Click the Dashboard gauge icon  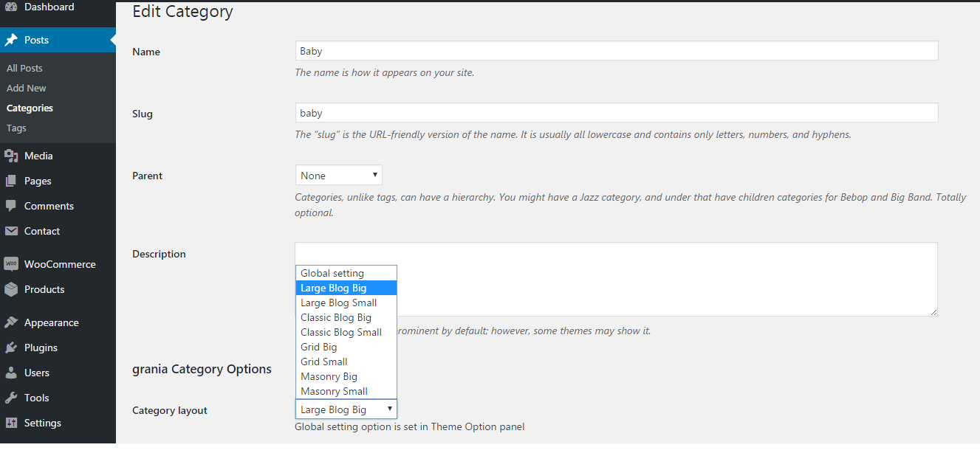pyautogui.click(x=11, y=7)
